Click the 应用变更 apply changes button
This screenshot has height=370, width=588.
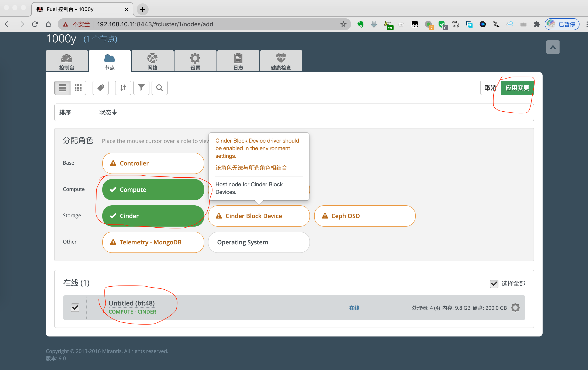pyautogui.click(x=517, y=88)
